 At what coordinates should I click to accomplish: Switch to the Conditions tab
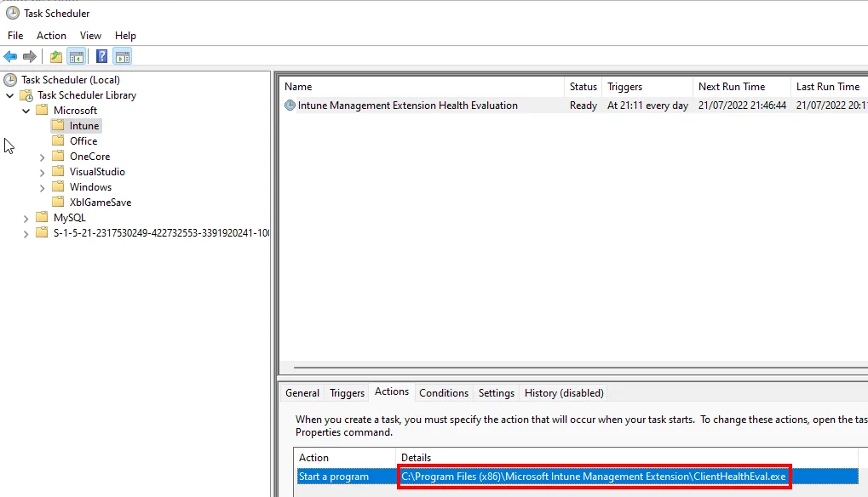coord(444,393)
